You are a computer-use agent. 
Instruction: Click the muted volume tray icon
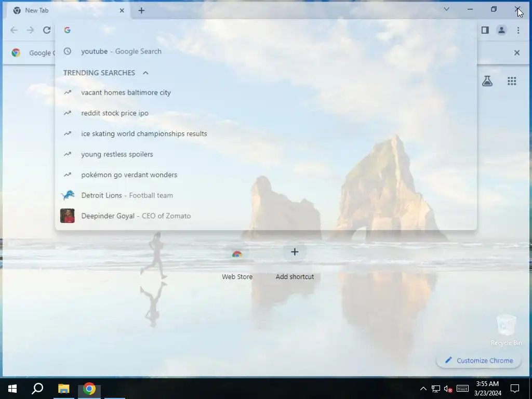tap(448, 389)
